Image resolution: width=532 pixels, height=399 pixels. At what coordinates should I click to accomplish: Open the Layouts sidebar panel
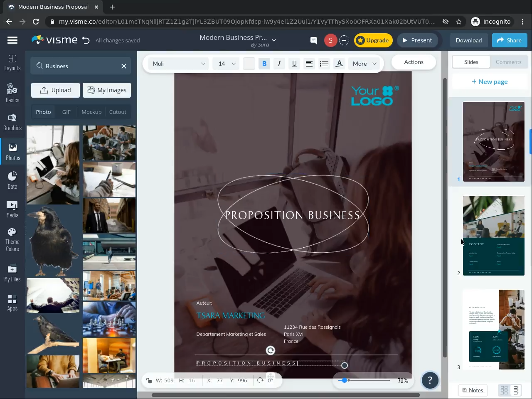pos(12,63)
